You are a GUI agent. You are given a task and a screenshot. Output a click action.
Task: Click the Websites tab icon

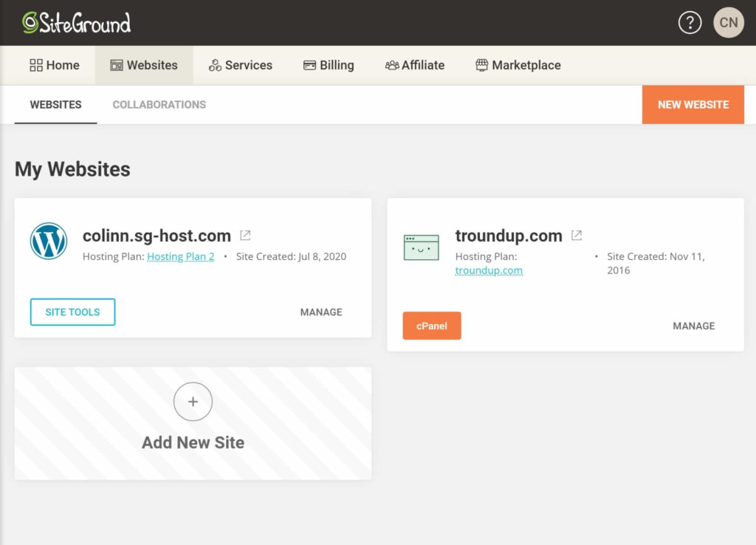[x=117, y=65]
